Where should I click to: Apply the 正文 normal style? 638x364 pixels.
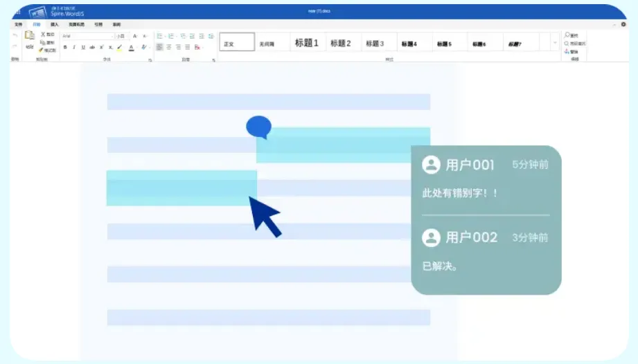pos(237,42)
